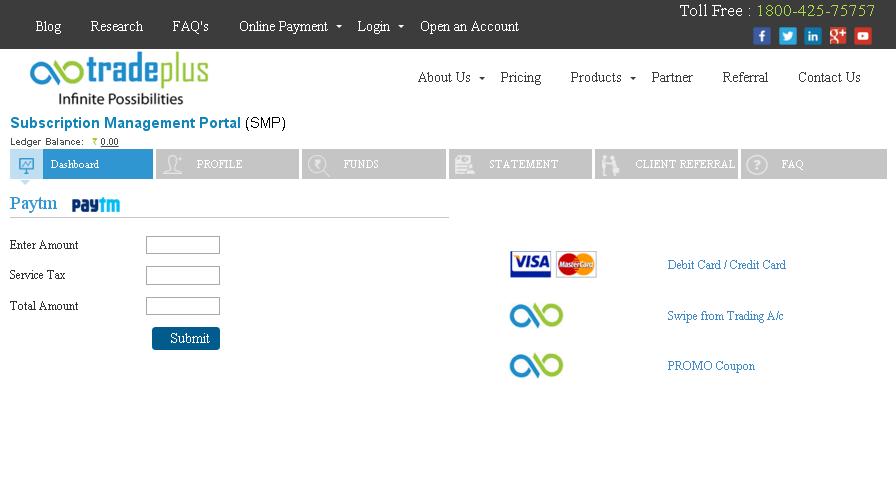Click the Client Referral people icon
Image resolution: width=896 pixels, height=502 pixels.
point(610,165)
